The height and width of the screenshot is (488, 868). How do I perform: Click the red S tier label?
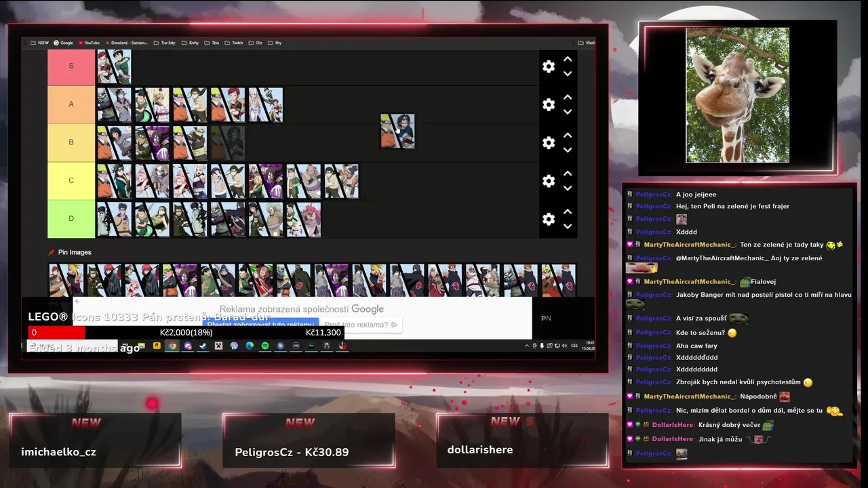[71, 66]
